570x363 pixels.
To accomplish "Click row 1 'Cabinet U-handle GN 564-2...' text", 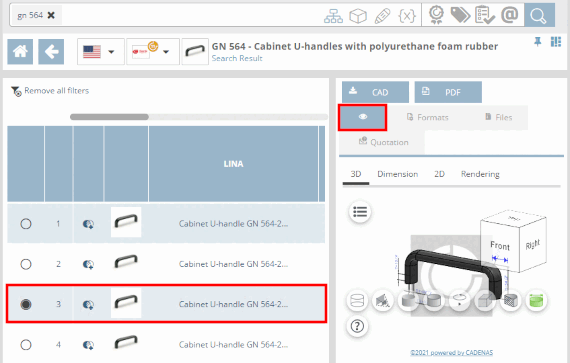I will (233, 224).
